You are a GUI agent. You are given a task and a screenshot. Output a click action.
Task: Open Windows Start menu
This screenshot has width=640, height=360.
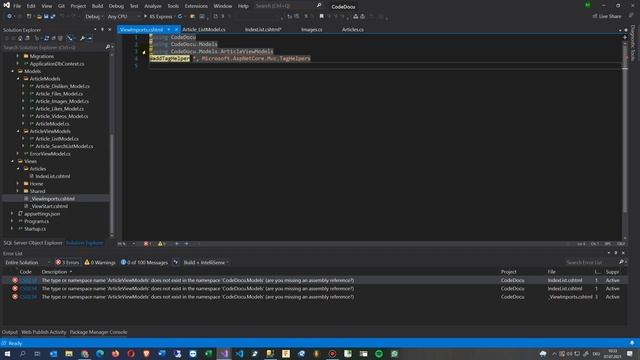[x=7, y=354]
